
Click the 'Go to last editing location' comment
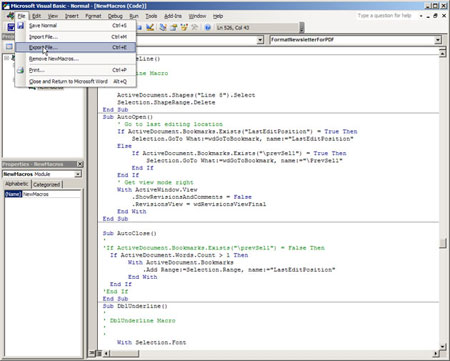click(170, 124)
